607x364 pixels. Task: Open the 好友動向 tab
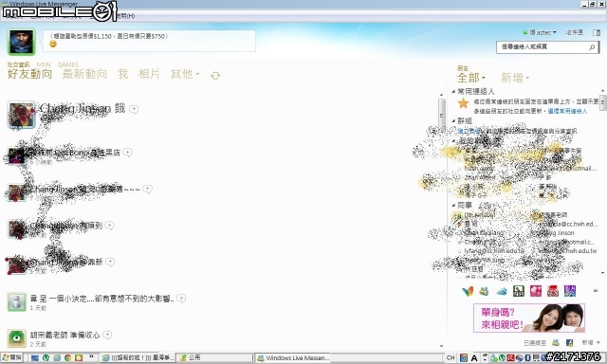point(29,74)
